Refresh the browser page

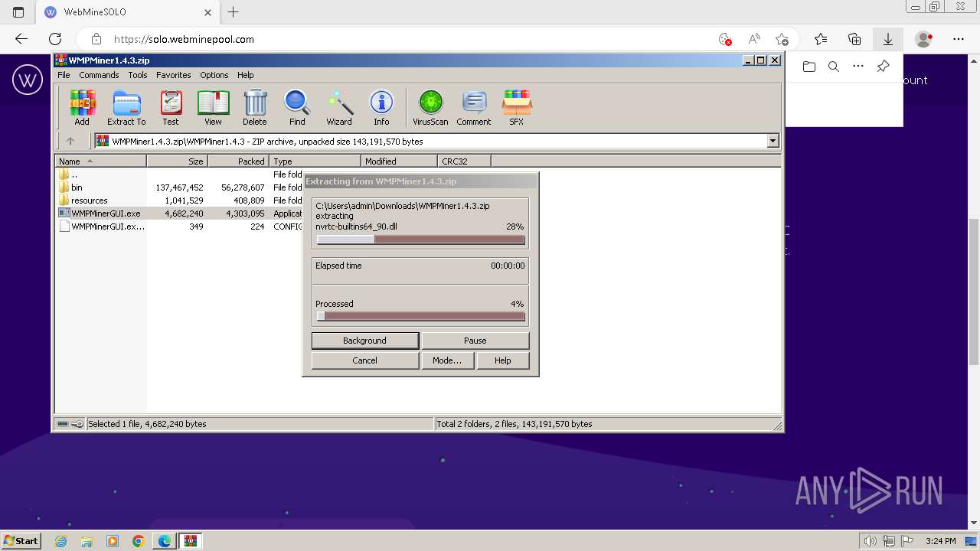(55, 39)
